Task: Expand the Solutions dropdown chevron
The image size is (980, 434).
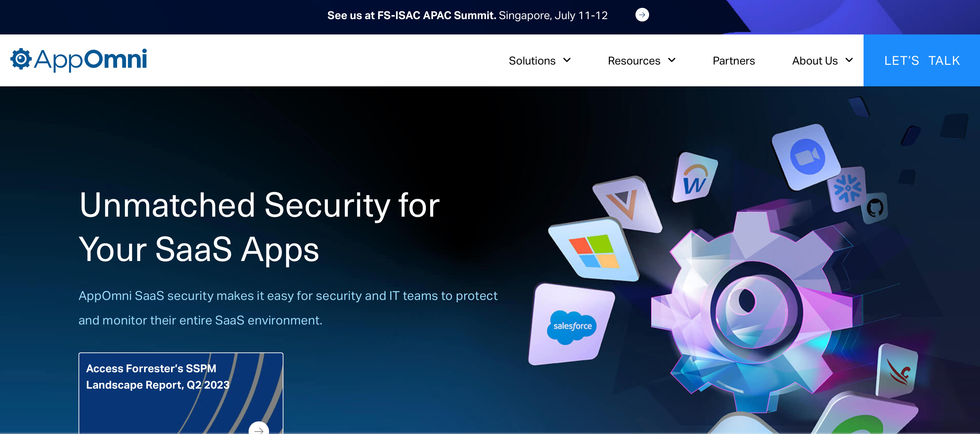Action: coord(567,60)
